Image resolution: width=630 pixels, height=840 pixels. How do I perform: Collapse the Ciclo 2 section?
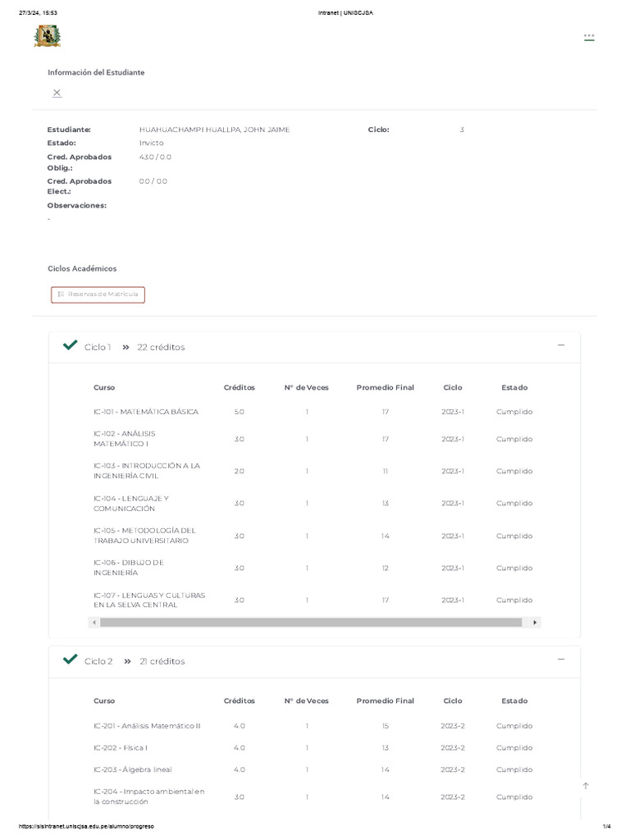561,660
